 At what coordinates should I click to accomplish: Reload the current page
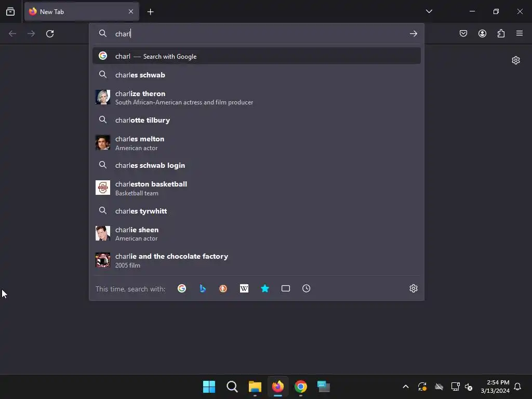pyautogui.click(x=50, y=34)
